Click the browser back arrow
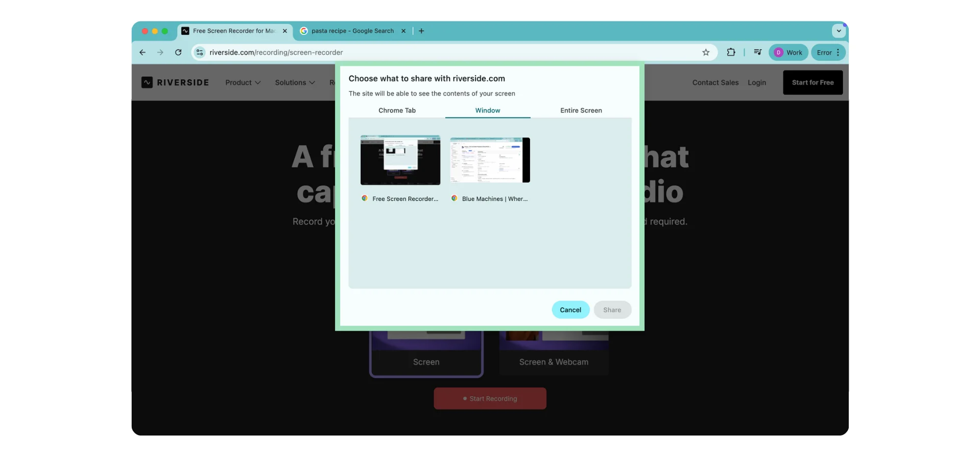Screen dimensions: 980x456 142,52
